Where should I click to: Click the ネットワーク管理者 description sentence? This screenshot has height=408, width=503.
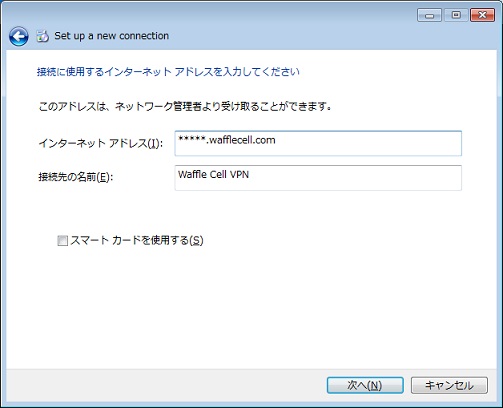point(185,107)
